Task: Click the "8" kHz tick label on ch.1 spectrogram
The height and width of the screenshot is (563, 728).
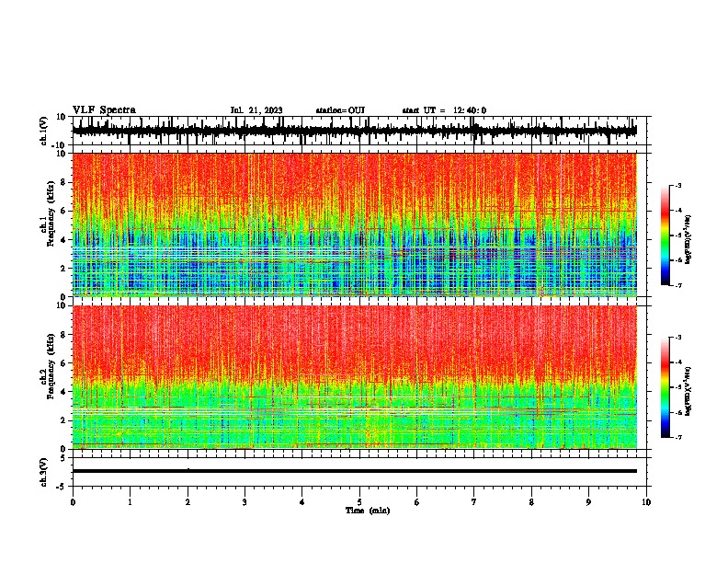Action: pos(63,182)
